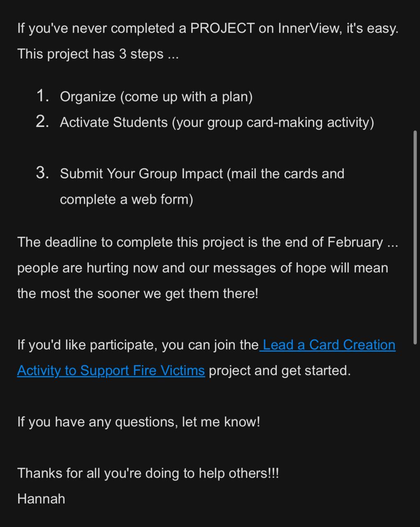The width and height of the screenshot is (420, 527).
Task: Click the "complete a web form)" line
Action: click(126, 199)
